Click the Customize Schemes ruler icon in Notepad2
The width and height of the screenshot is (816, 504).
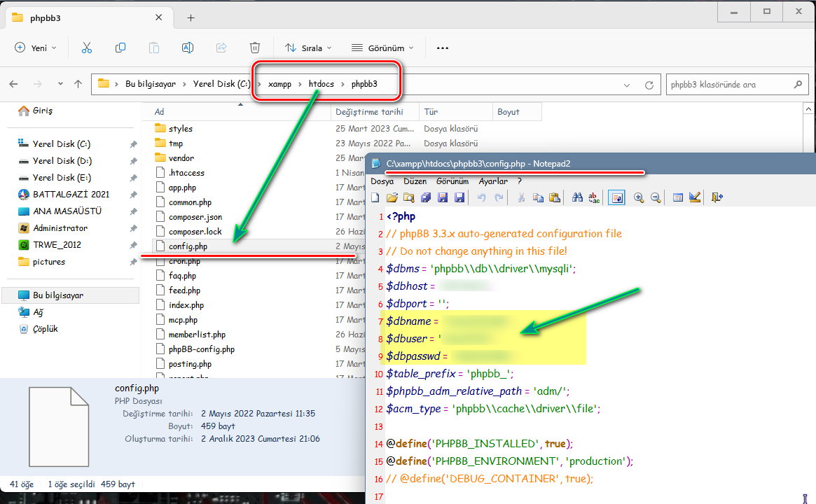[695, 197]
